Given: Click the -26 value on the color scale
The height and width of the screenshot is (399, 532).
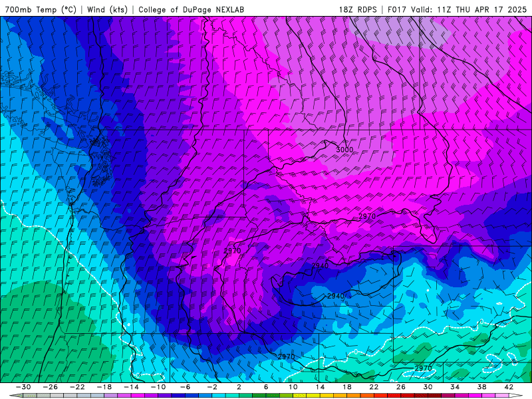Looking at the screenshot, I should pyautogui.click(x=51, y=387).
